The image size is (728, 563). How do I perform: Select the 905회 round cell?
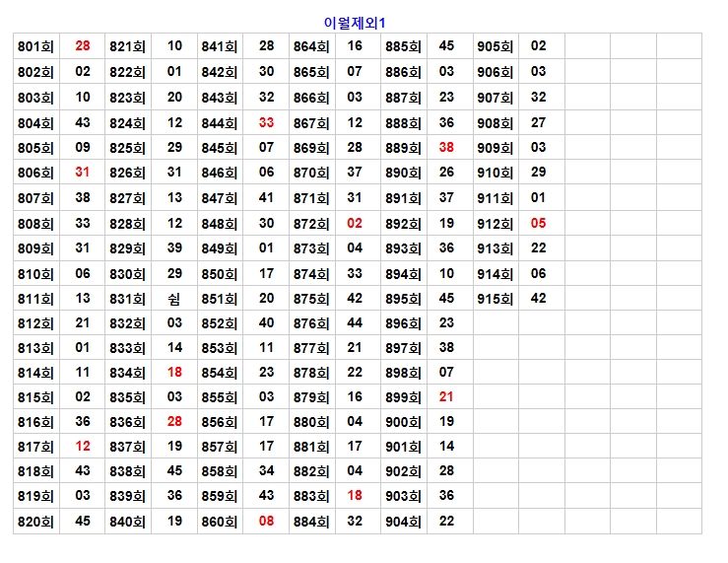pyautogui.click(x=496, y=46)
